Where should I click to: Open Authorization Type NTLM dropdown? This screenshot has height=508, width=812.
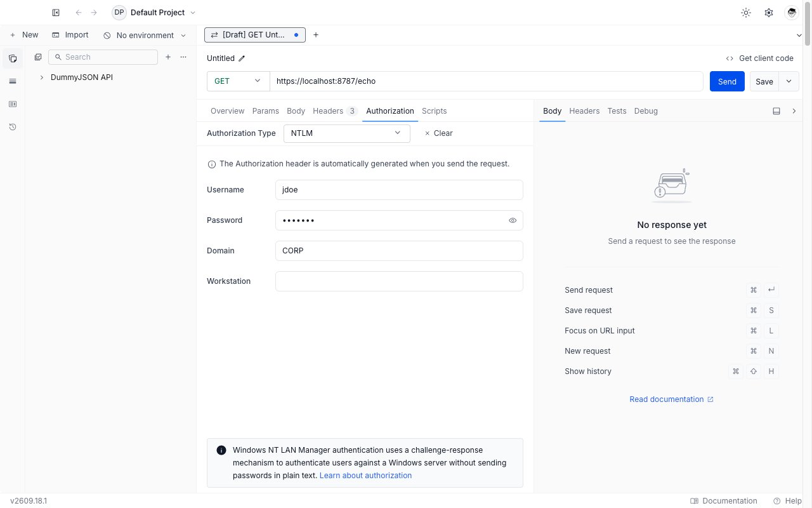(x=346, y=133)
